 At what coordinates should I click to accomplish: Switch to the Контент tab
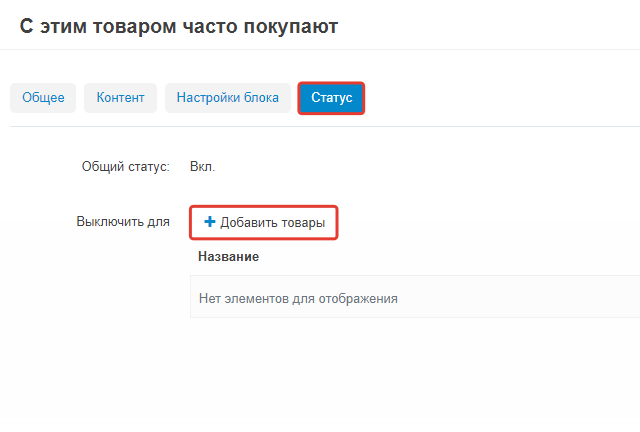[x=120, y=98]
